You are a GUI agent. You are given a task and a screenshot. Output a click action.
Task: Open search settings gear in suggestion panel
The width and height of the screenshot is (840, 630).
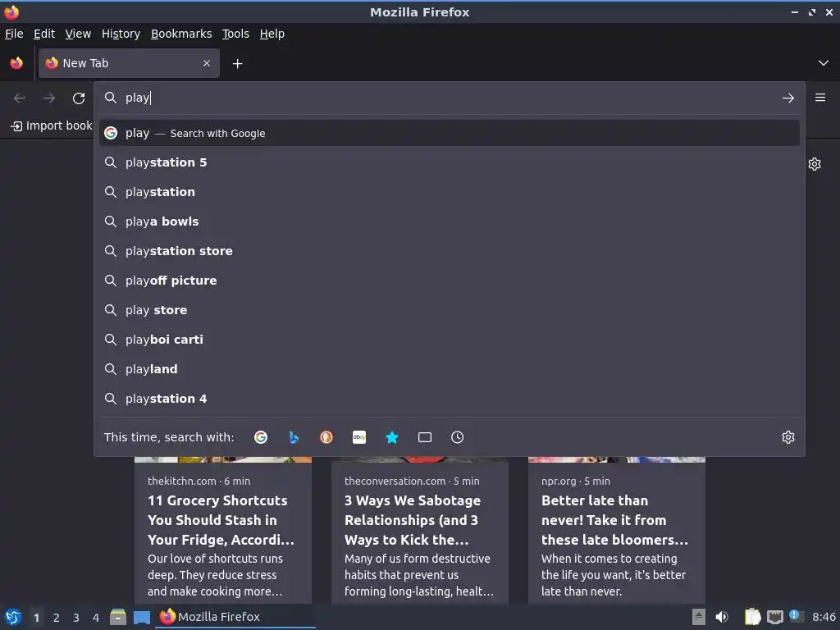(x=788, y=437)
